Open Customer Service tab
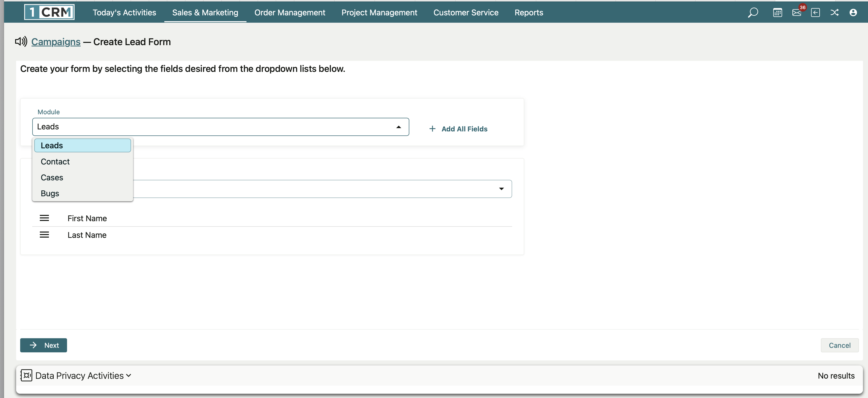 tap(466, 12)
